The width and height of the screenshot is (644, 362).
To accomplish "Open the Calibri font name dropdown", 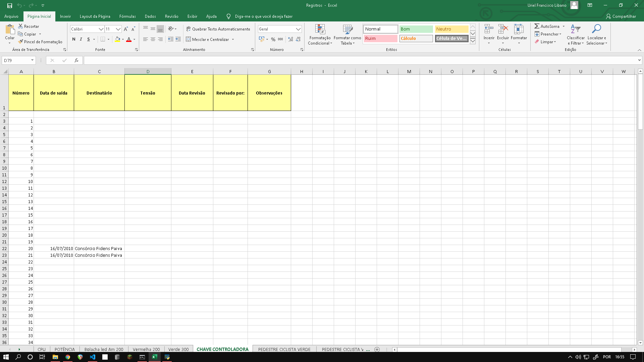I will pyautogui.click(x=101, y=29).
